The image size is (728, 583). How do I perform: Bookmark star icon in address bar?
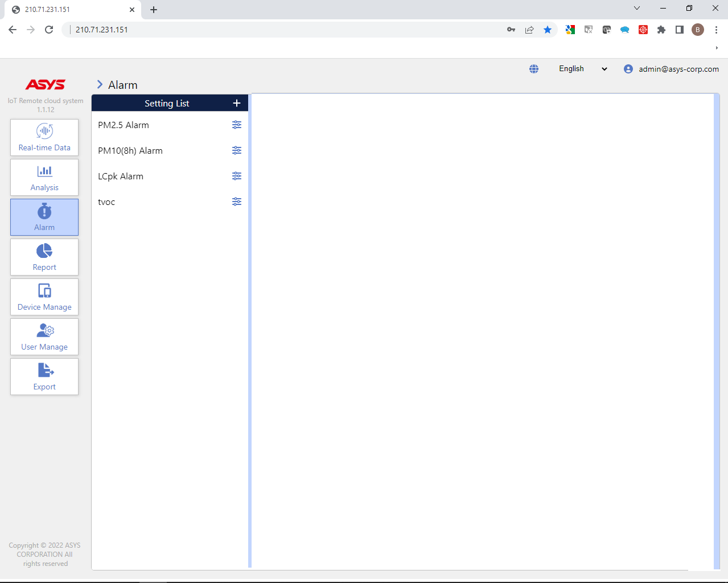548,30
